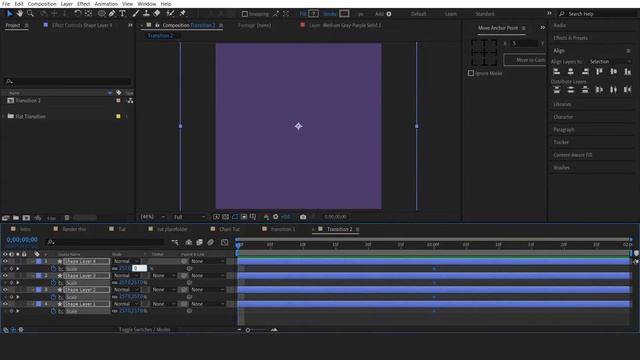Open blend mode dropdown for Shape Layer 4
Image resolution: width=640 pixels, height=360 pixels.
pyautogui.click(x=126, y=261)
